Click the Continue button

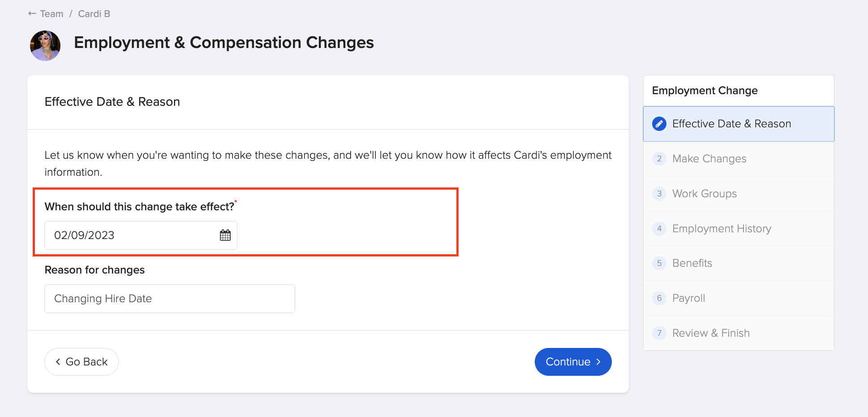[x=573, y=361]
